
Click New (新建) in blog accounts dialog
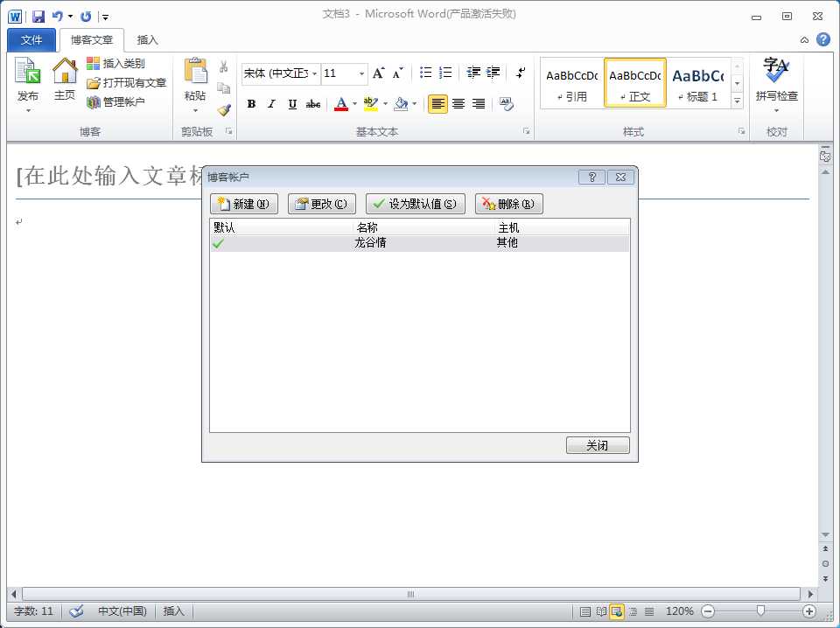coord(244,204)
